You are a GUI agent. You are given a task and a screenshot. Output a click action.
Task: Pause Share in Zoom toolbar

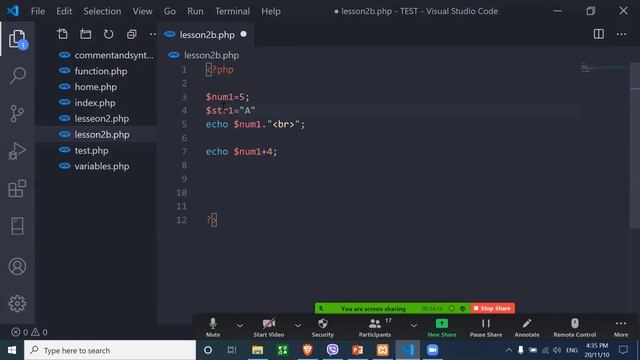[x=486, y=328]
